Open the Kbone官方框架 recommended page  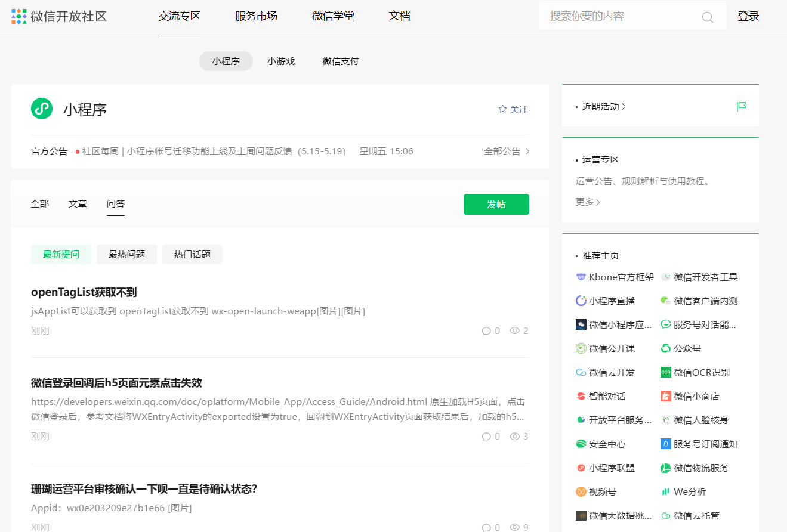615,277
